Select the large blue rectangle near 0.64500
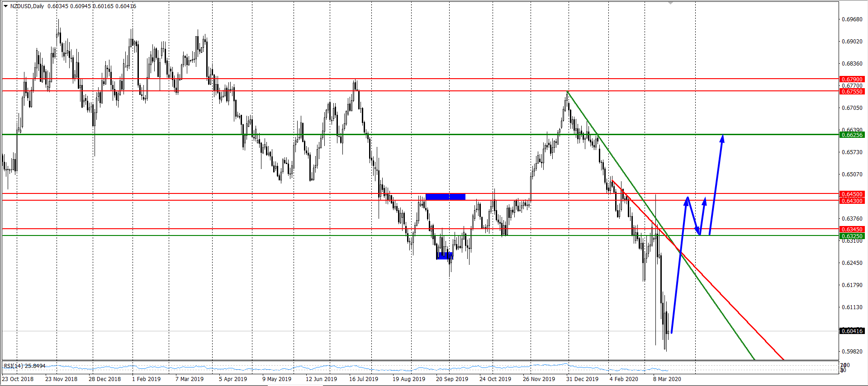This screenshot has height=386, width=868. (x=445, y=197)
